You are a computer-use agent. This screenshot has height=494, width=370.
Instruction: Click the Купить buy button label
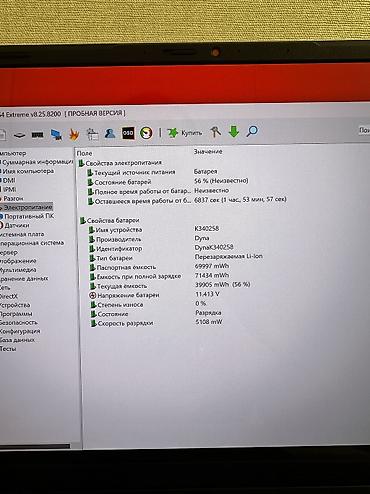tap(192, 133)
